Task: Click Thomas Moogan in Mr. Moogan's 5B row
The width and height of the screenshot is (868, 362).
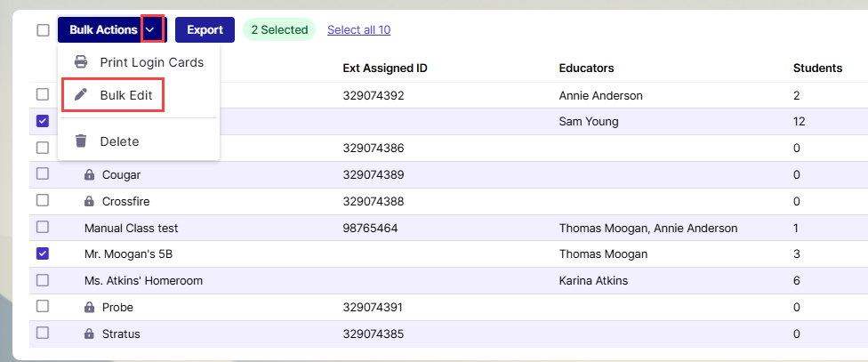Action: (x=603, y=254)
